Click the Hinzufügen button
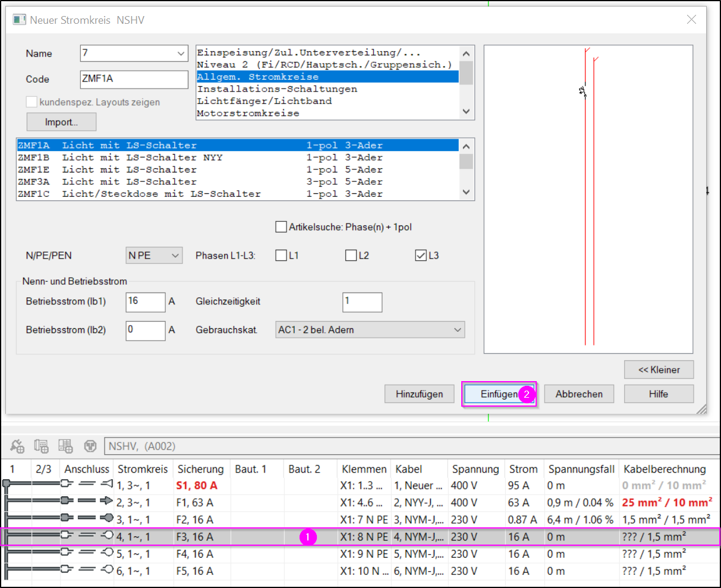The width and height of the screenshot is (721, 588). 419,394
